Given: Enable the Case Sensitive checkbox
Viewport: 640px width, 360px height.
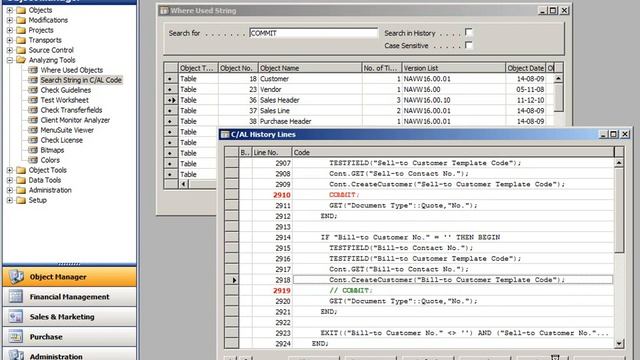Looking at the screenshot, I should (x=469, y=45).
